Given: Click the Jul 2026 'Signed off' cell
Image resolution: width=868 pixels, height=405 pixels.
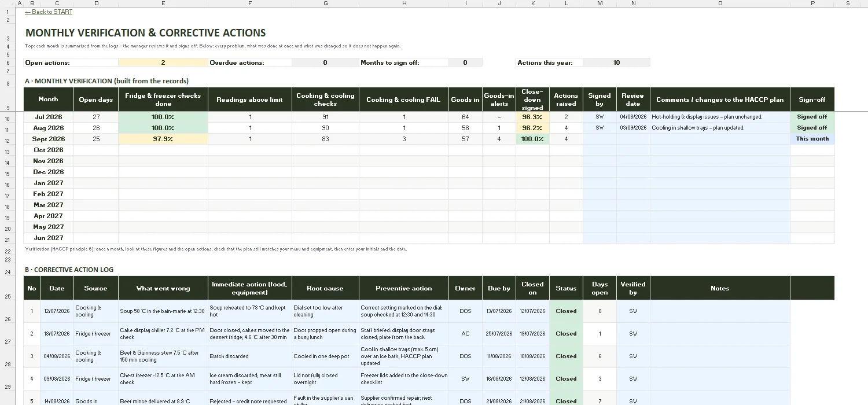Looking at the screenshot, I should [x=812, y=117].
